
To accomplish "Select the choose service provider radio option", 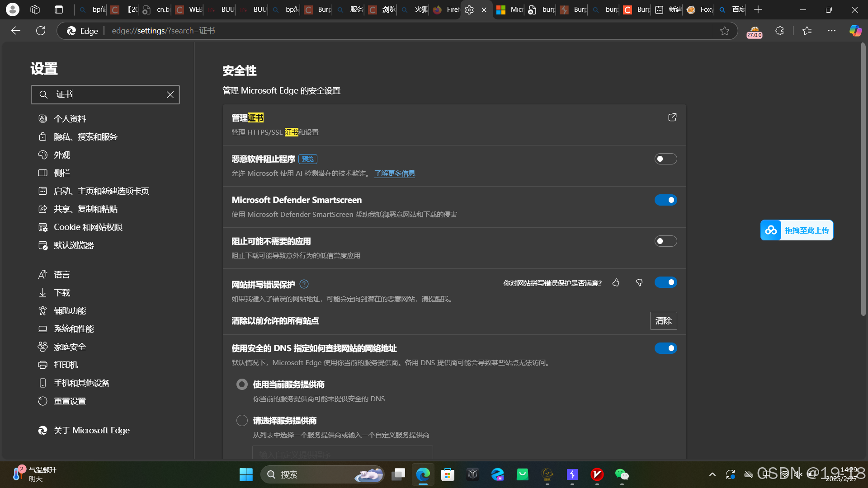I will (242, 421).
